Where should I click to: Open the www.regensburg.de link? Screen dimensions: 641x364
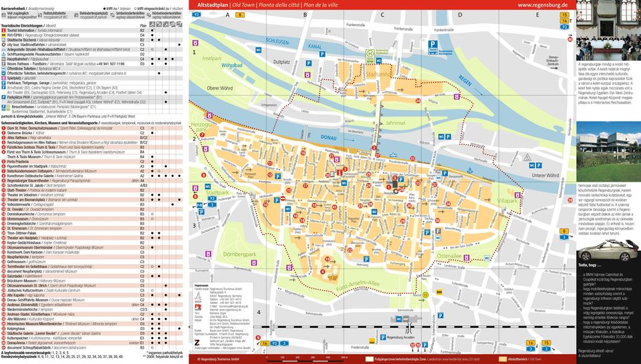click(x=543, y=5)
